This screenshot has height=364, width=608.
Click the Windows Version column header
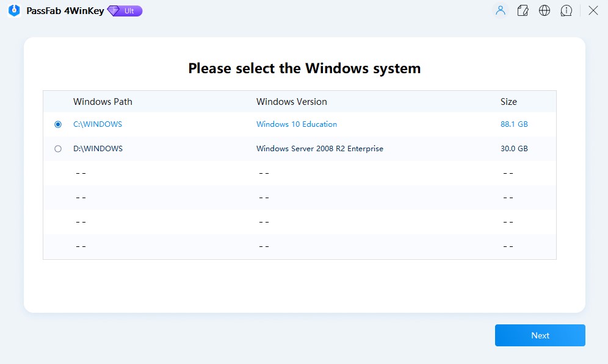click(291, 102)
